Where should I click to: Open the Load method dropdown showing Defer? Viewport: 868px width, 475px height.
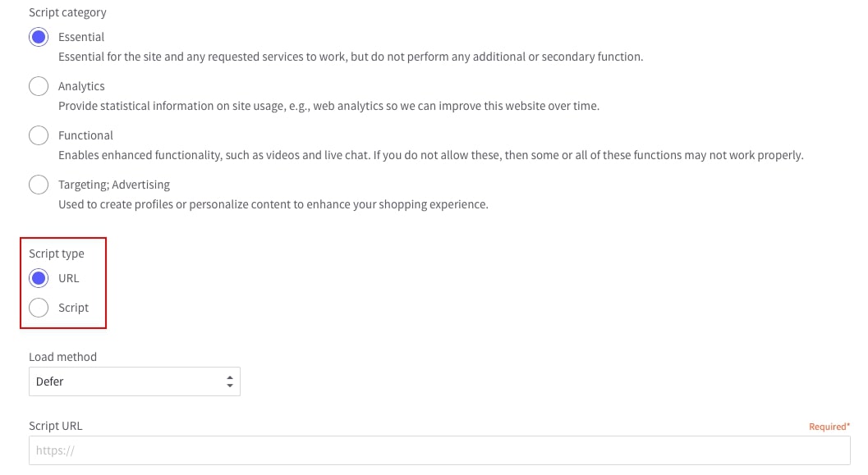[134, 381]
